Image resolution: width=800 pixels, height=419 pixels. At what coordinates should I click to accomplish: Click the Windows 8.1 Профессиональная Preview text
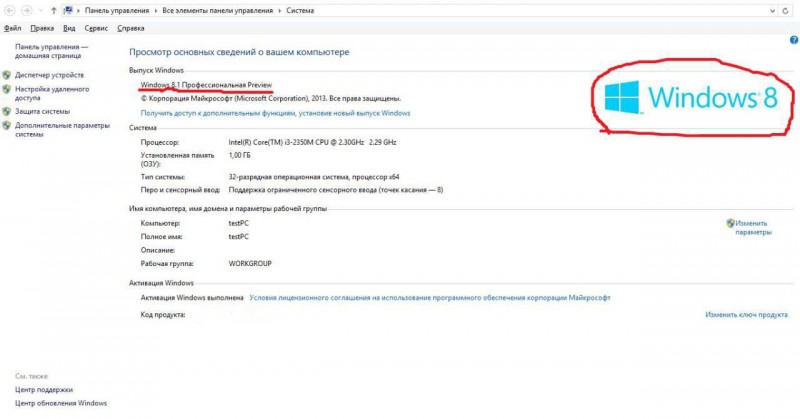[206, 85]
